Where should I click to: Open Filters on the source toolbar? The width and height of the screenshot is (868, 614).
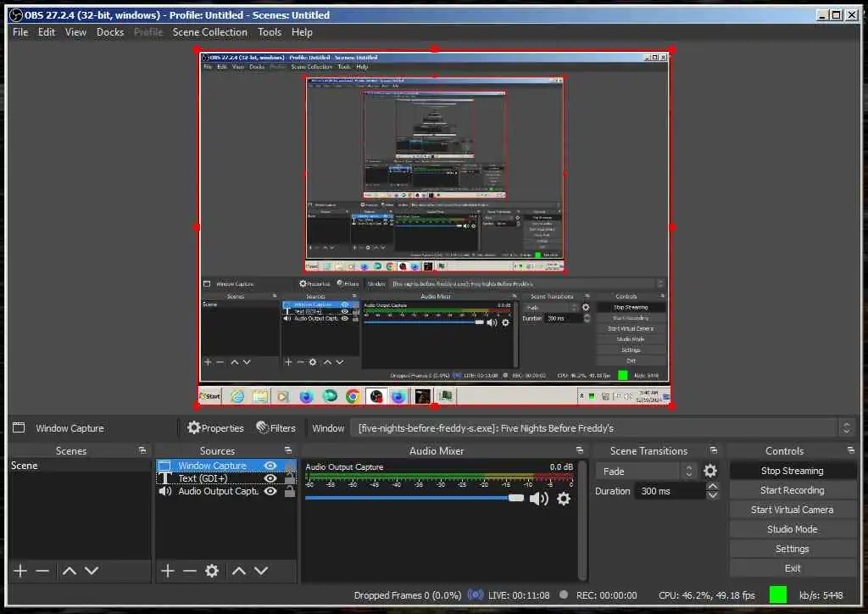276,428
